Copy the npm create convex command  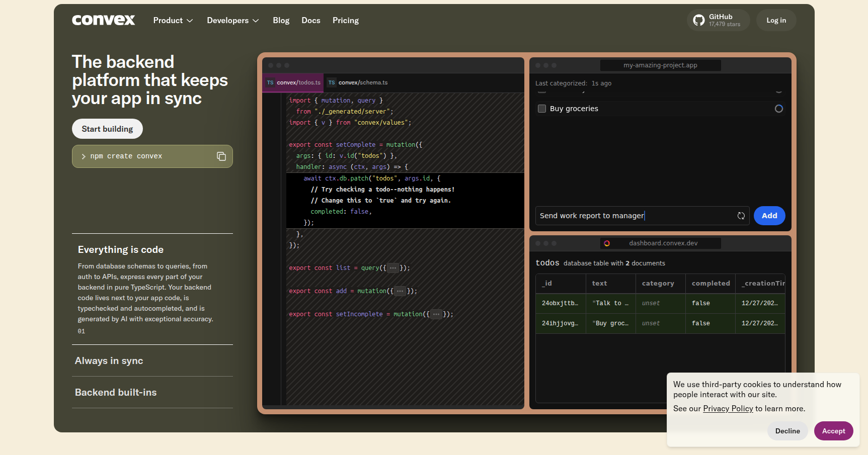coord(221,156)
